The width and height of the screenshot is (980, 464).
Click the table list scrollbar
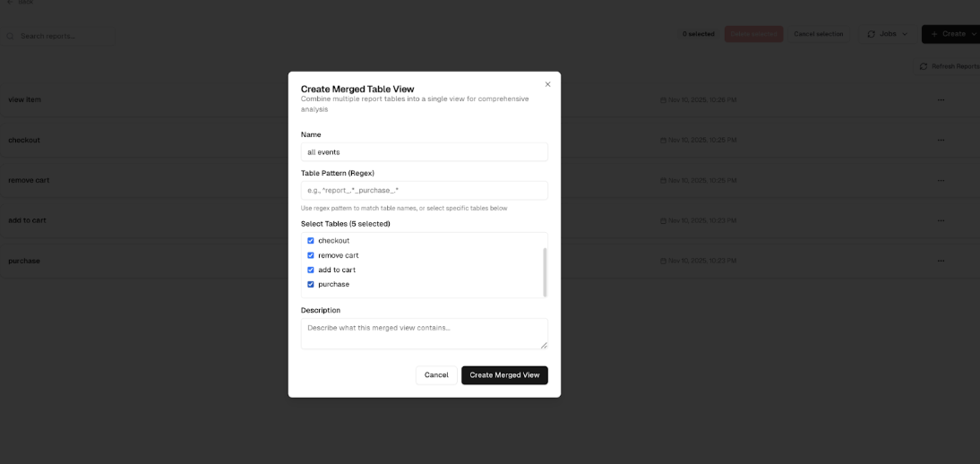[545, 271]
